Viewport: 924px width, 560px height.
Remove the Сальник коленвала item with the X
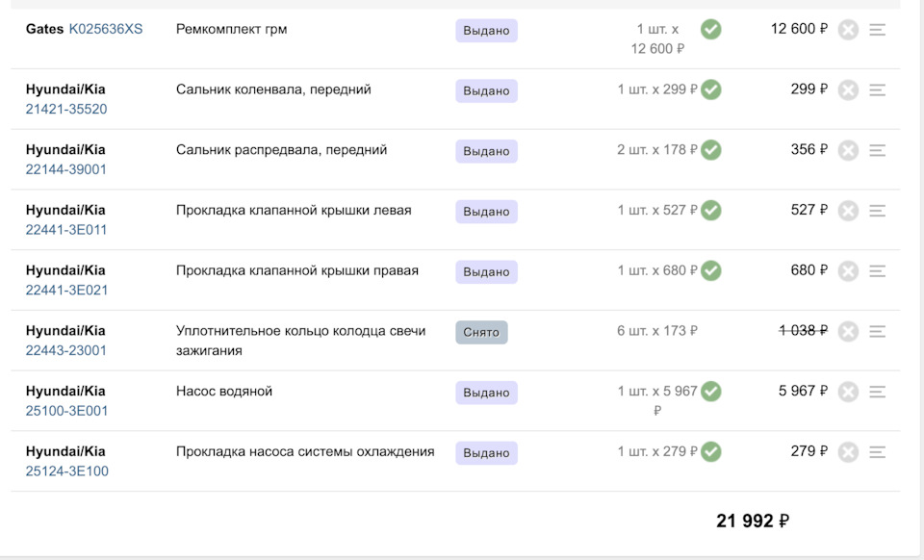point(846,90)
